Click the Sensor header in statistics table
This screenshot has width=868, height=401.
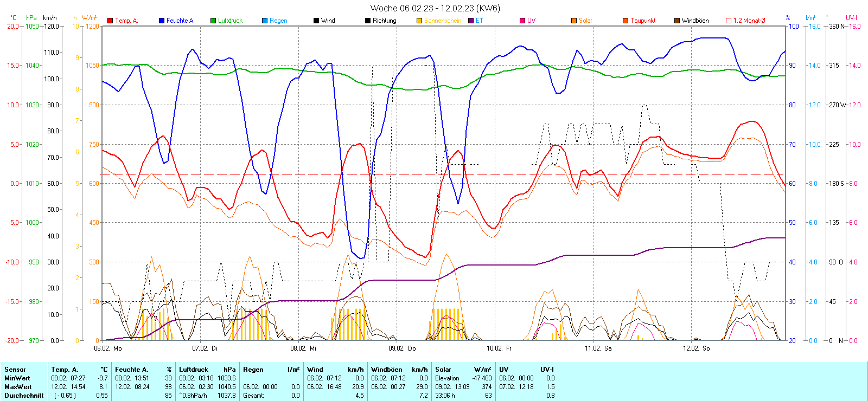coord(15,370)
